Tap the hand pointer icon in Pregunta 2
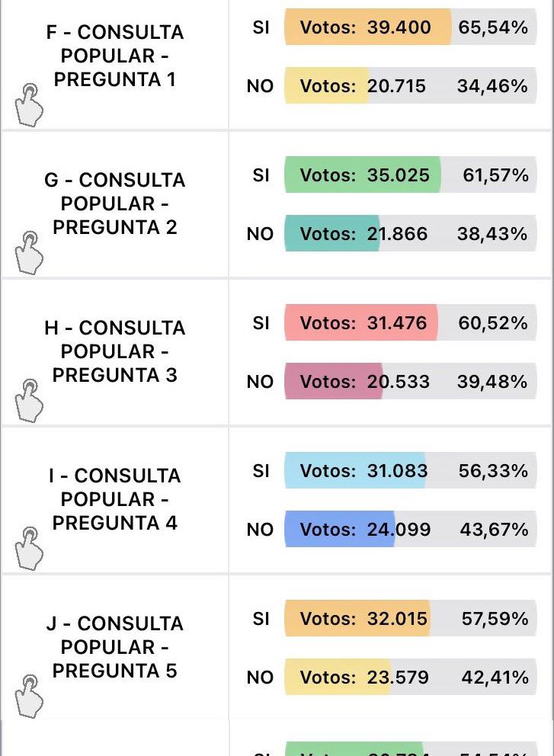Image resolution: width=554 pixels, height=756 pixels. [x=29, y=253]
